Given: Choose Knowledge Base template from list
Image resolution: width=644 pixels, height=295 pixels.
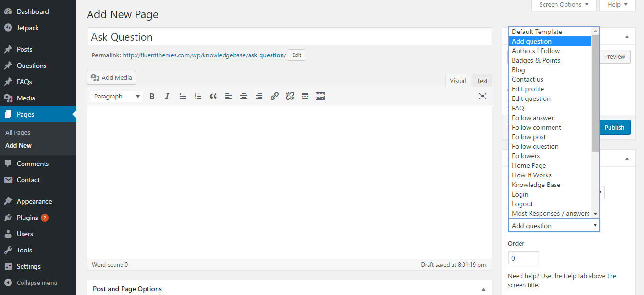Looking at the screenshot, I should coord(536,185).
